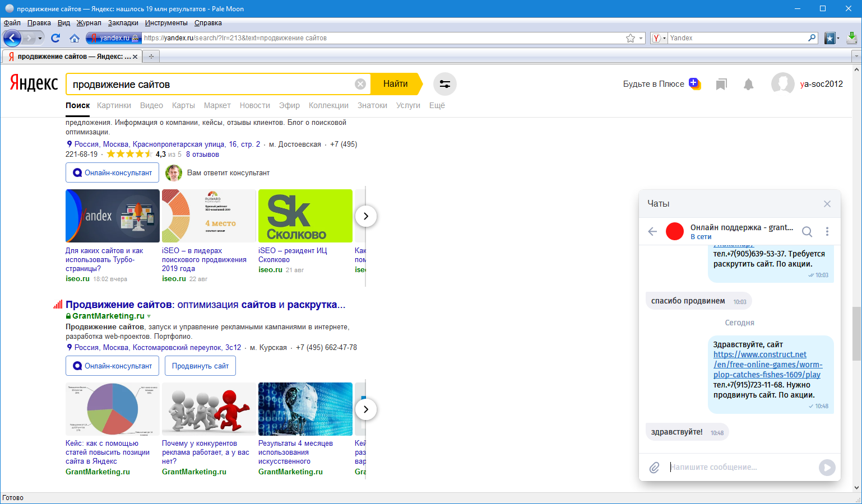862x504 pixels.
Task: Expand the GrantMarketing.ru site menu arrow
Action: [x=149, y=316]
